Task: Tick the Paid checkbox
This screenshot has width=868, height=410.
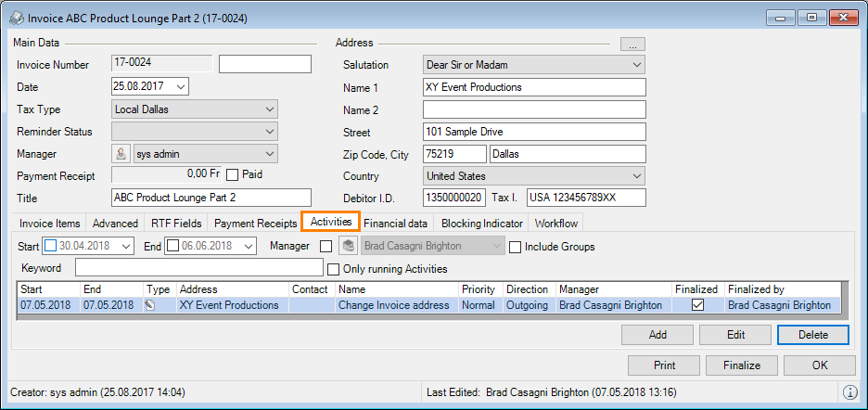Action: coord(233,174)
